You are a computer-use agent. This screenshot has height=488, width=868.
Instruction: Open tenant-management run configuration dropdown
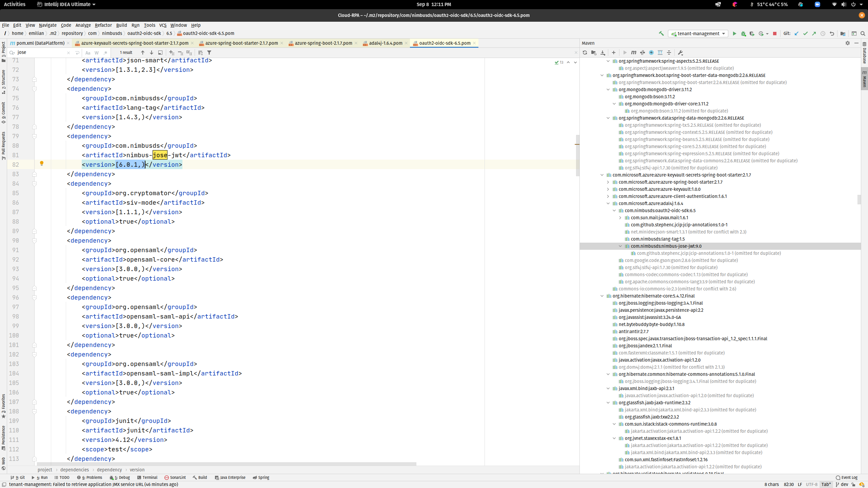698,34
